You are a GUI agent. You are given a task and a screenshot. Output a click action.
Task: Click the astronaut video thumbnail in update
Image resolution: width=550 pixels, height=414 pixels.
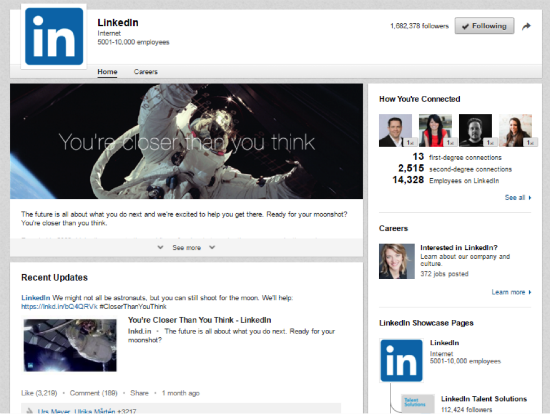tap(70, 345)
